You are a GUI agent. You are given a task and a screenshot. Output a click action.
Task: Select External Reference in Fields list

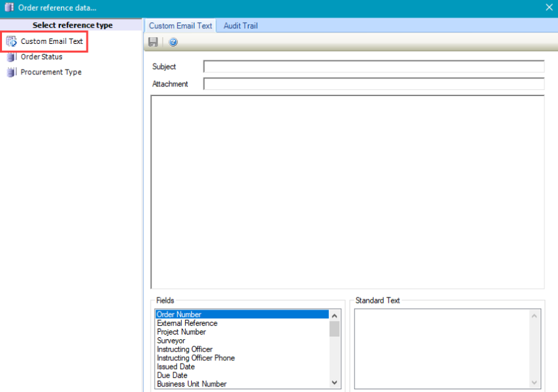click(x=187, y=323)
